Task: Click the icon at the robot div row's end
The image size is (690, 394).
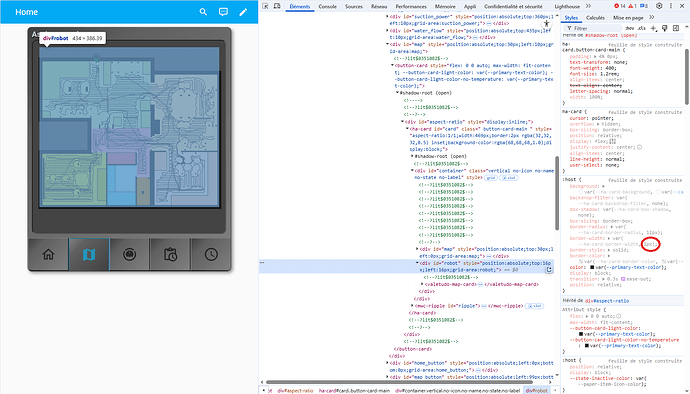Action: [549, 270]
